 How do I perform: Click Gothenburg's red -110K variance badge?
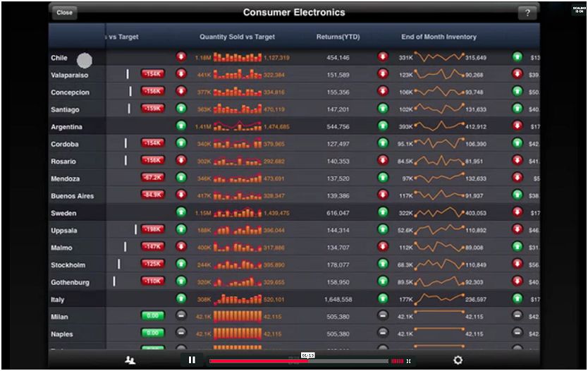tap(152, 281)
